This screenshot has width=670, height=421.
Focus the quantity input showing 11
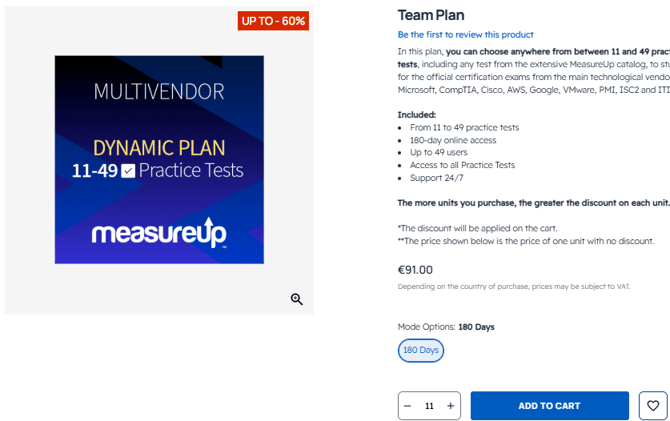point(429,406)
